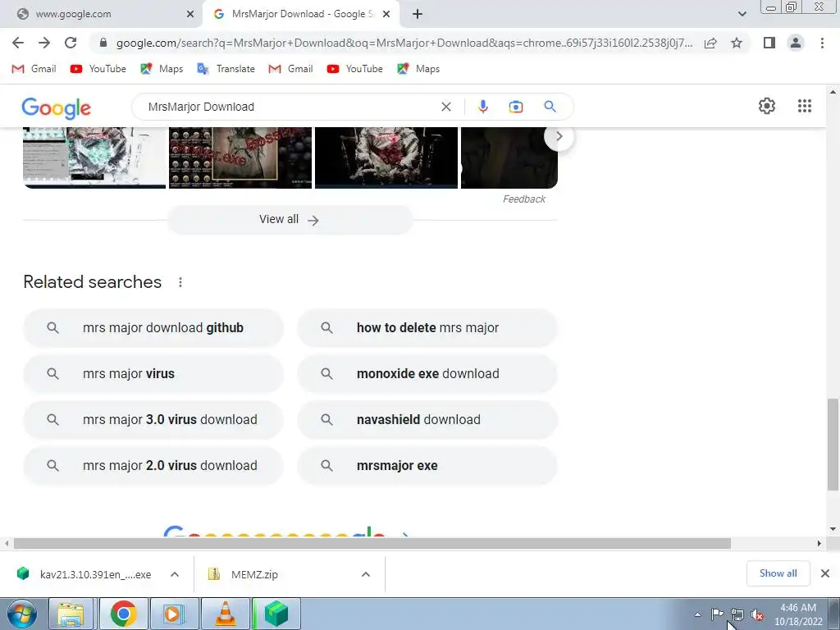The width and height of the screenshot is (840, 630).
Task: Open the first YouTube bookmark
Action: (x=98, y=69)
